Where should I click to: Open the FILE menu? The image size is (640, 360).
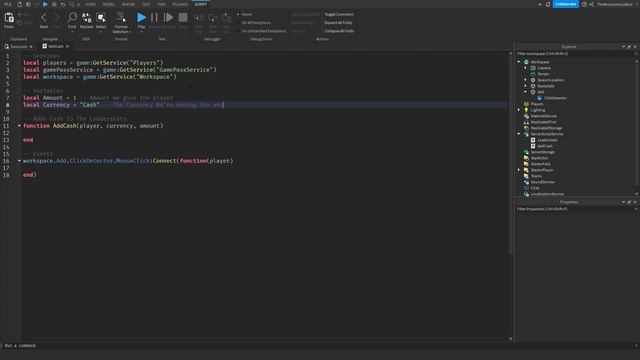click(8, 4)
